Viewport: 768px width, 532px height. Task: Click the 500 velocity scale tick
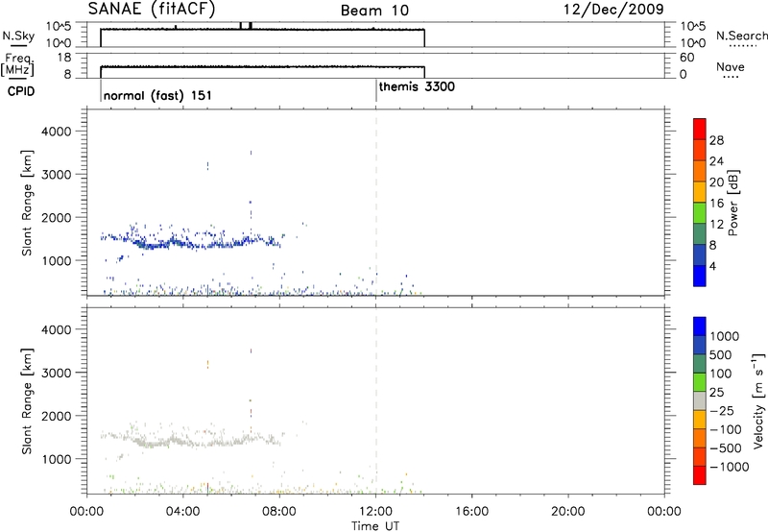click(x=721, y=355)
